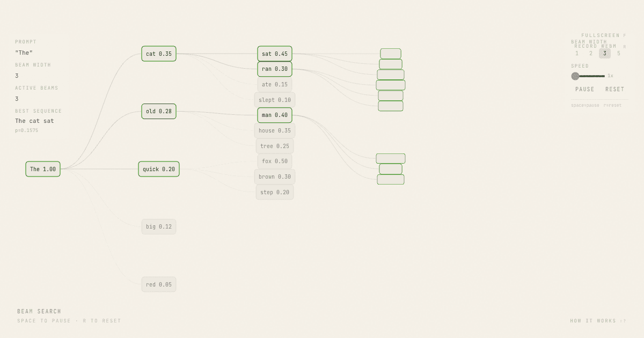Select beam width 5
This screenshot has width=644, height=338.
pyautogui.click(x=619, y=54)
